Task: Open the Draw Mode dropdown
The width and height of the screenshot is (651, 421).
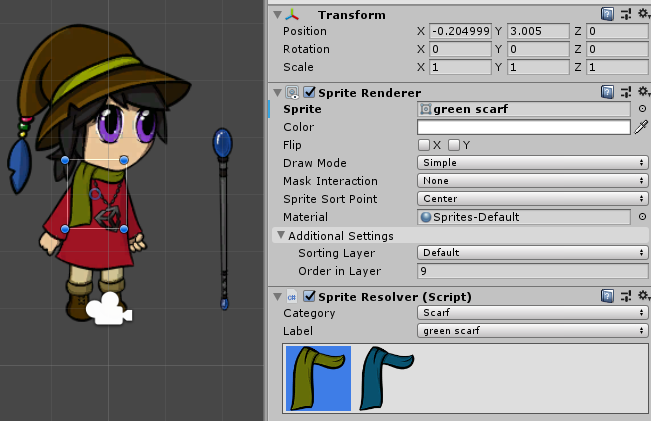Action: (x=532, y=163)
